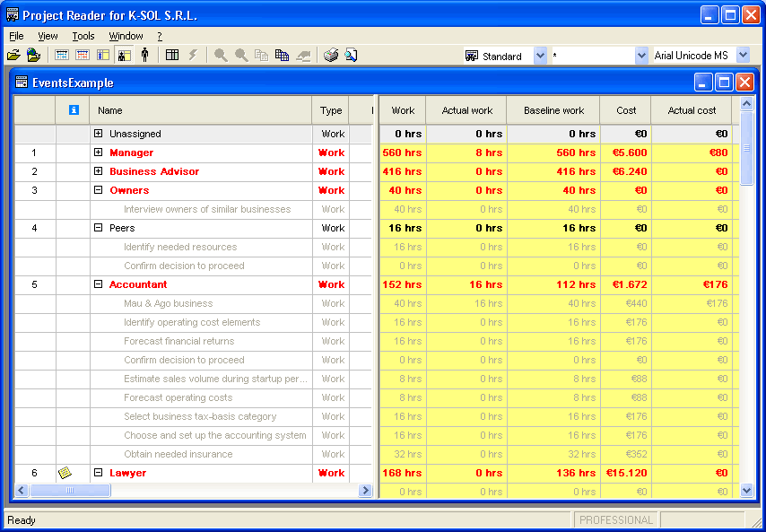This screenshot has height=532, width=766.
Task: Open the Resource Sheet person icon
Action: (x=144, y=56)
